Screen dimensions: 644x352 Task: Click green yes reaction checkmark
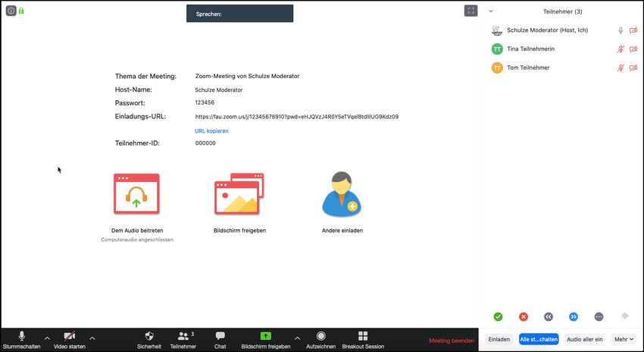pyautogui.click(x=498, y=316)
